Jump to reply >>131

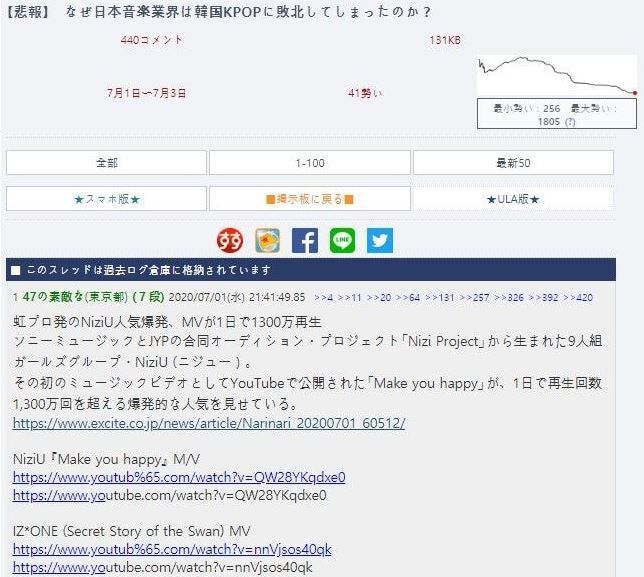pos(439,297)
